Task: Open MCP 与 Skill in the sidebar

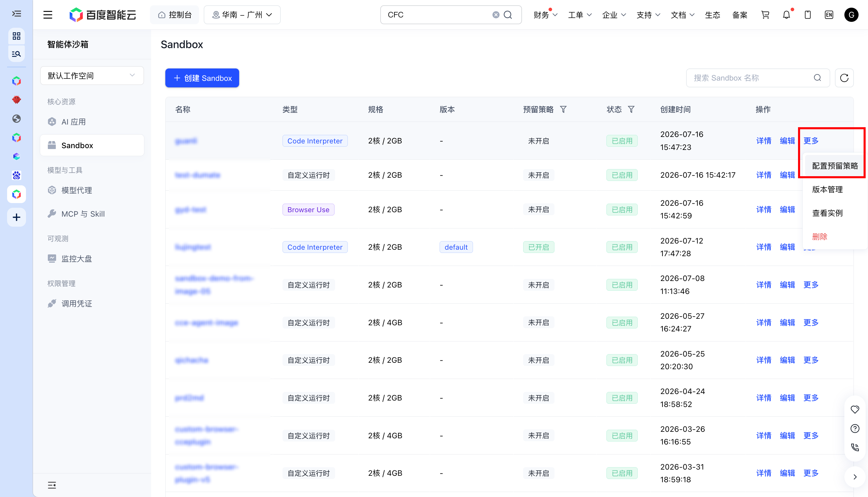Action: point(92,214)
